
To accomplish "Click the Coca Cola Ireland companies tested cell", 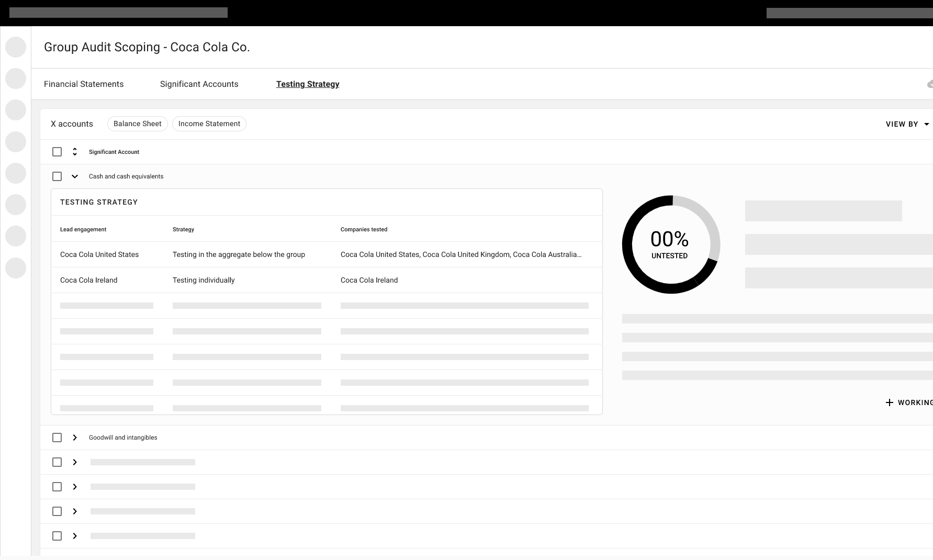I will 369,280.
